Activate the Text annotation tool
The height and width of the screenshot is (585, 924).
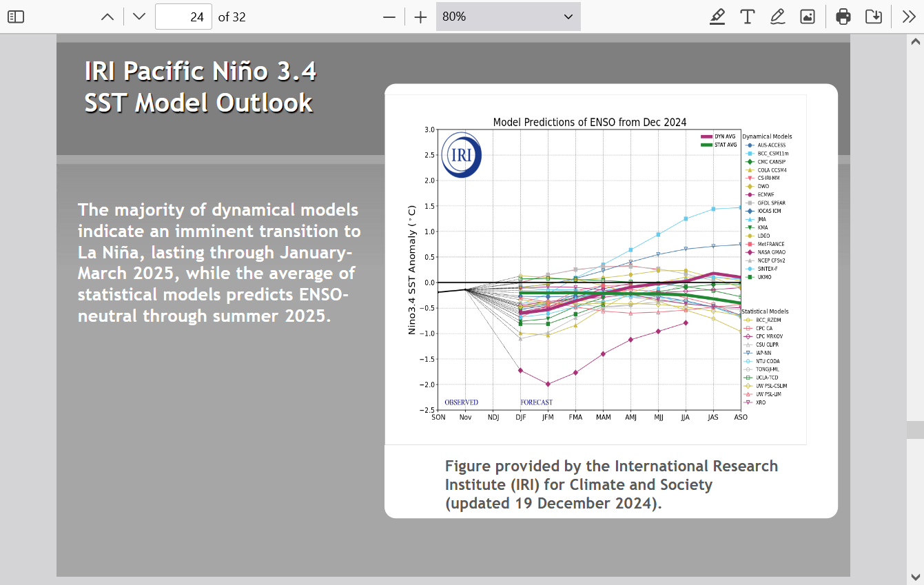[x=747, y=17]
